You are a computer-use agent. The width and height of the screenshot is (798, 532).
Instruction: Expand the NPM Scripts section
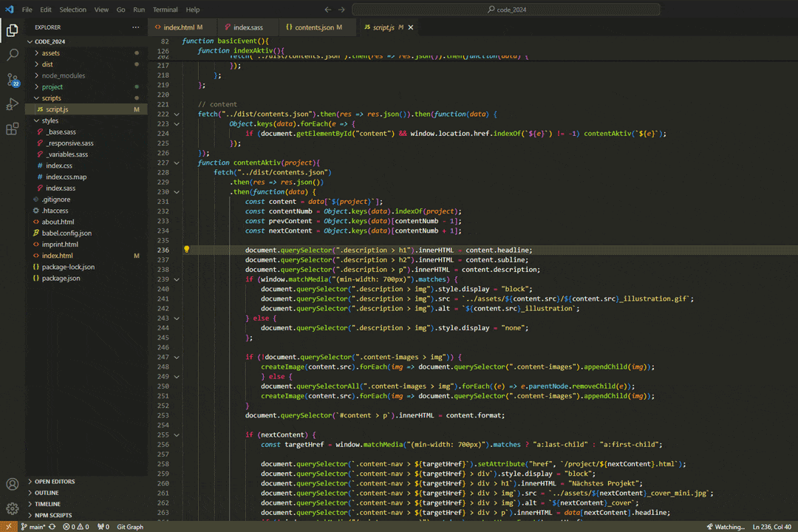point(86,515)
